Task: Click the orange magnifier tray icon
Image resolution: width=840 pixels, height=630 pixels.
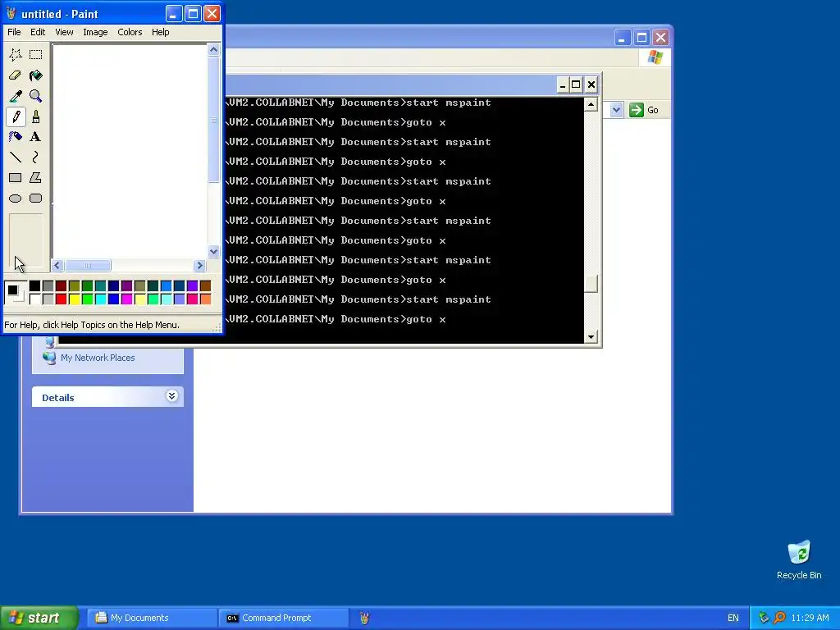Action: tap(779, 618)
